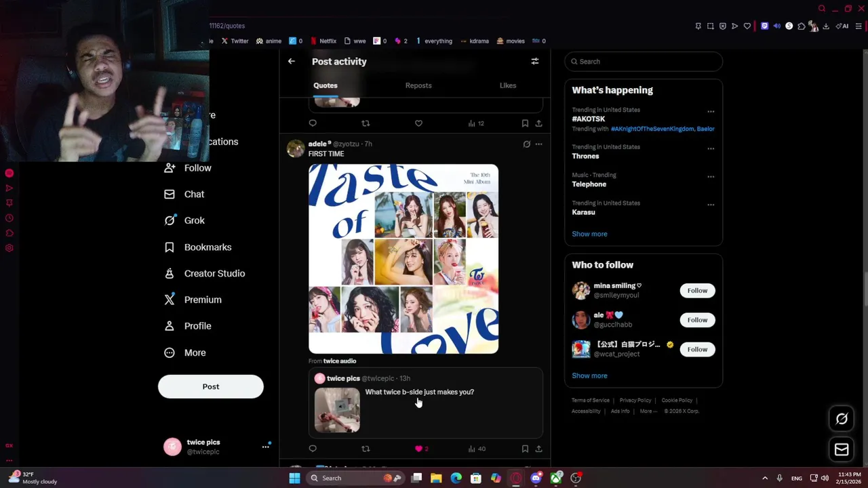Open the Grok floating button

[x=842, y=419]
